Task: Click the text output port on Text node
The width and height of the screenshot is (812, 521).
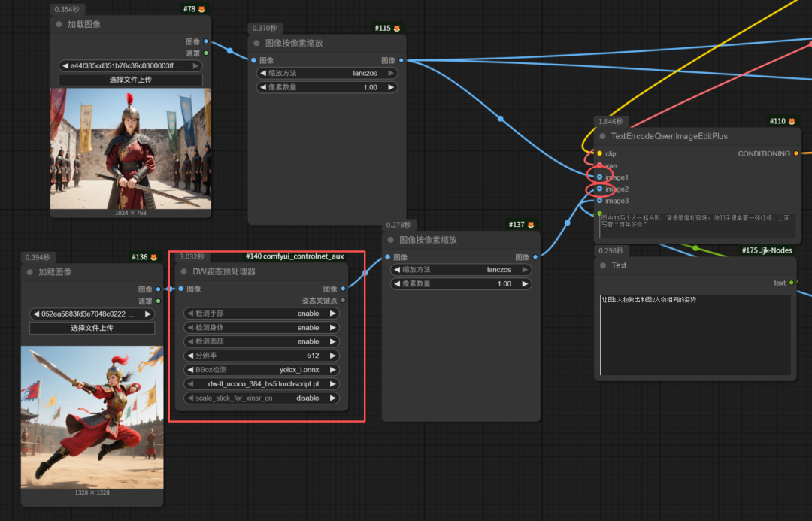Action: click(791, 283)
